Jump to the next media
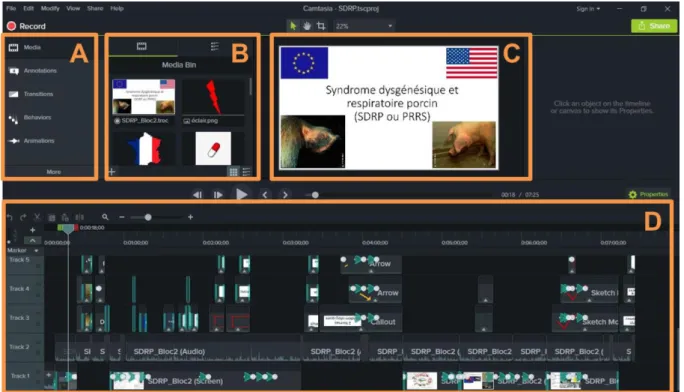 pyautogui.click(x=285, y=194)
